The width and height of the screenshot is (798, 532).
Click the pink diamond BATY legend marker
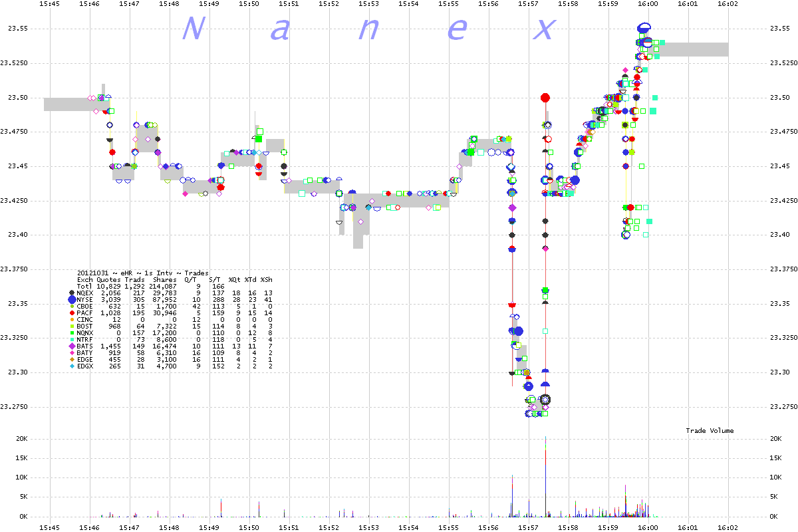pyautogui.click(x=72, y=352)
